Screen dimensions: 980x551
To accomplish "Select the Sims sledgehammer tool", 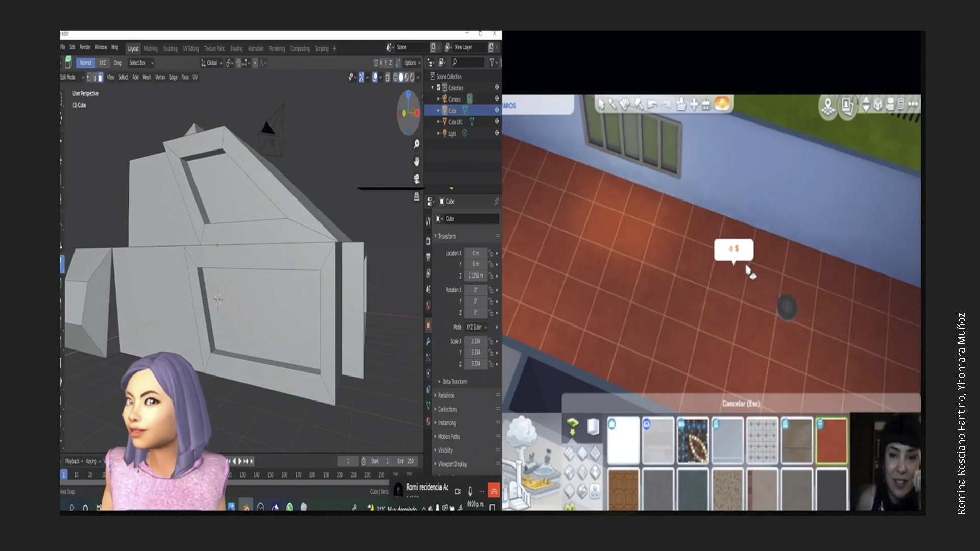I will [638, 105].
